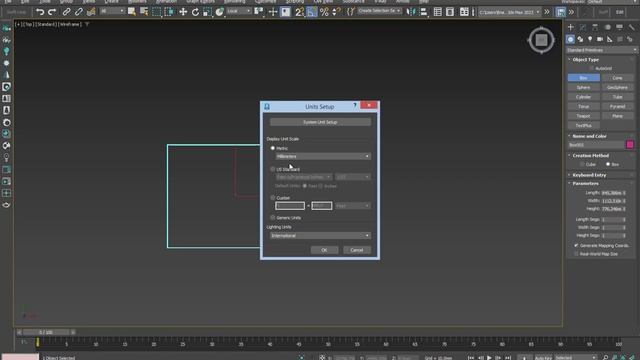The image size is (640, 360).
Task: Open Select by Name icon
Action: pyautogui.click(x=144, y=12)
